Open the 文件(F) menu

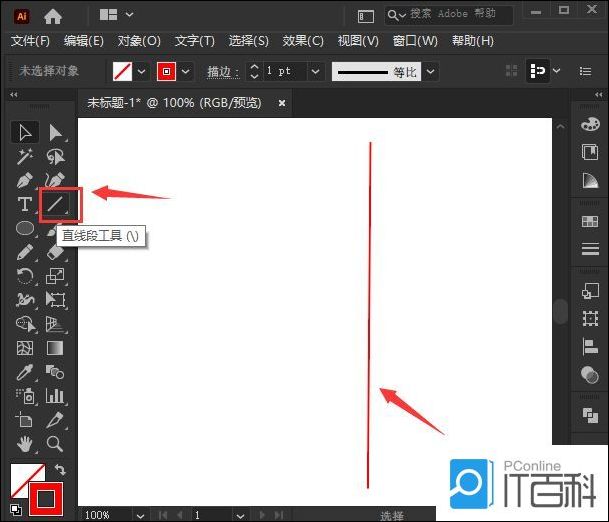(x=30, y=40)
